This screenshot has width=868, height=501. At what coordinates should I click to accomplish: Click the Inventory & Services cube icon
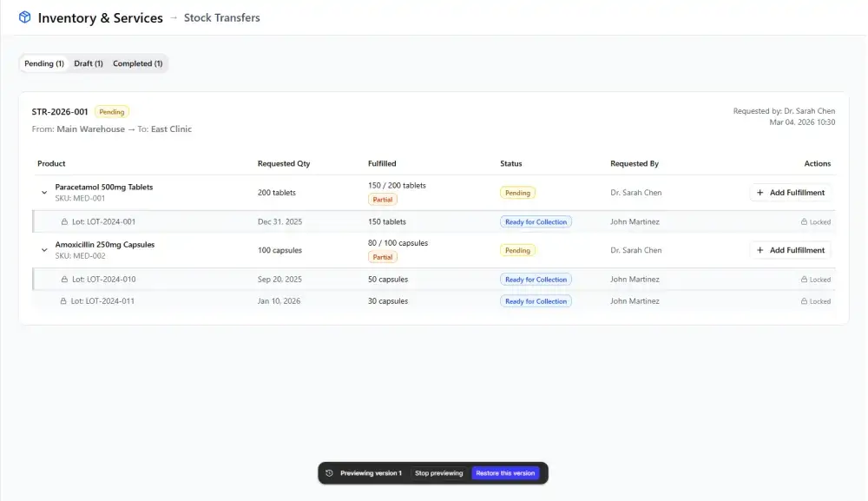(24, 17)
